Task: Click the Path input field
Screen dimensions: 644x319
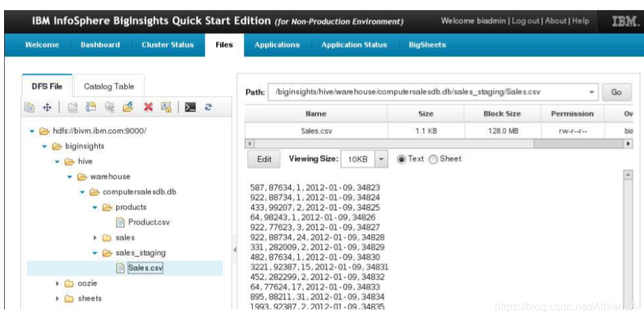Action: [x=427, y=93]
